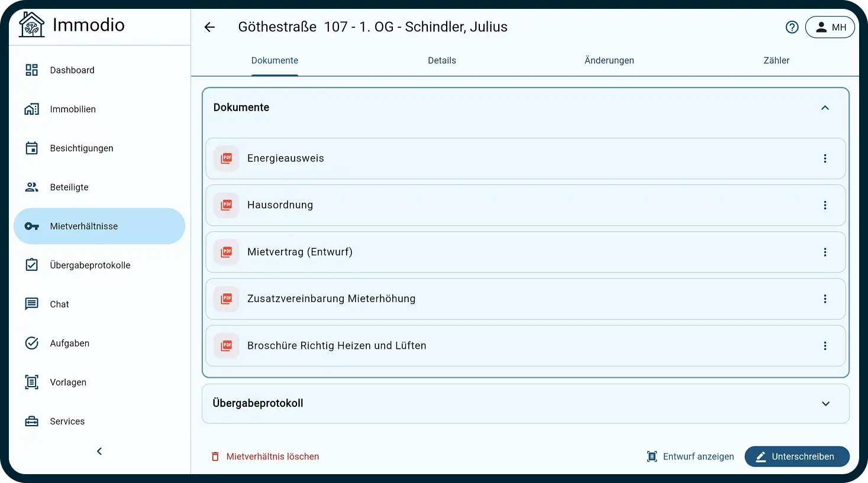Switch to the Dokumente tab

(275, 60)
